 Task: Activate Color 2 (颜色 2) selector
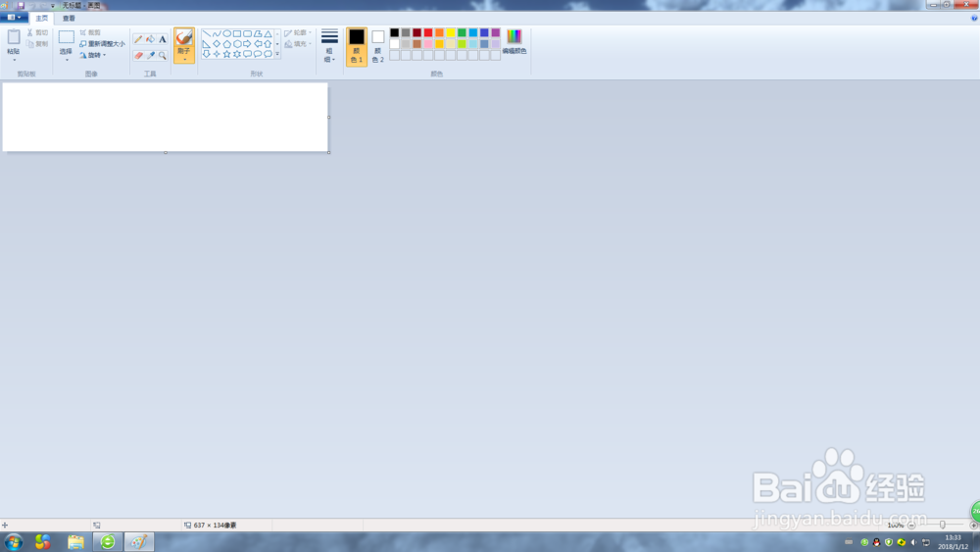[377, 46]
